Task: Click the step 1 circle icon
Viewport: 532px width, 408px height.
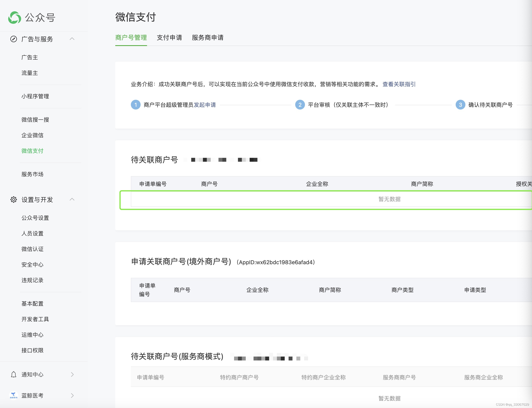Action: coord(136,105)
